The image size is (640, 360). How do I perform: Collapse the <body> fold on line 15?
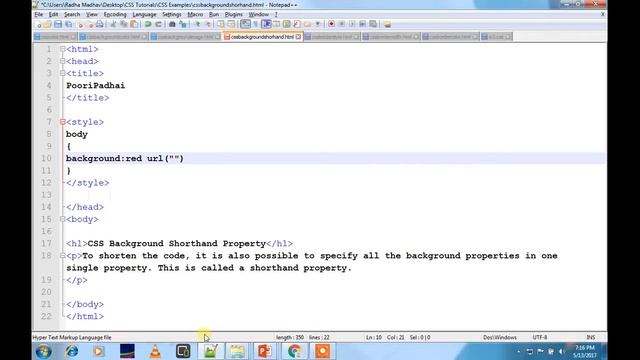(62, 219)
